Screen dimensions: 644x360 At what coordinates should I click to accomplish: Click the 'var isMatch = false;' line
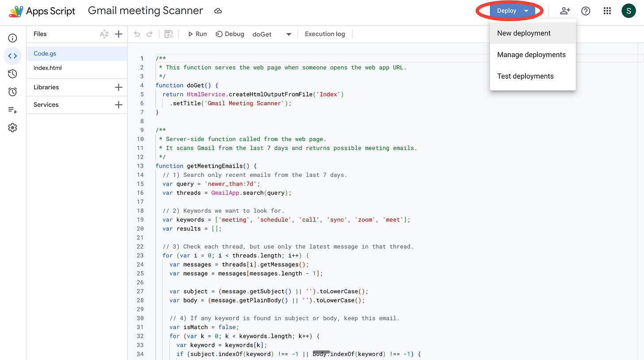pyautogui.click(x=204, y=327)
